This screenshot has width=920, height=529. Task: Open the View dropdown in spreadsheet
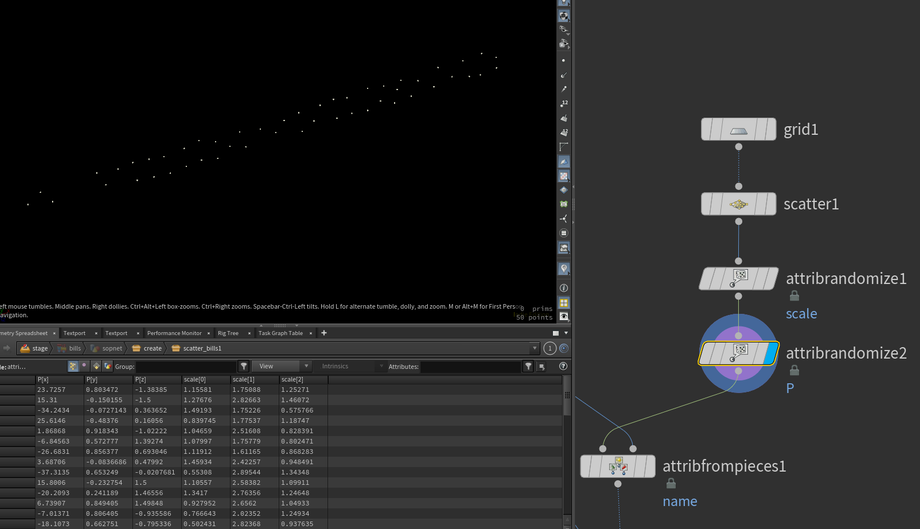(281, 367)
